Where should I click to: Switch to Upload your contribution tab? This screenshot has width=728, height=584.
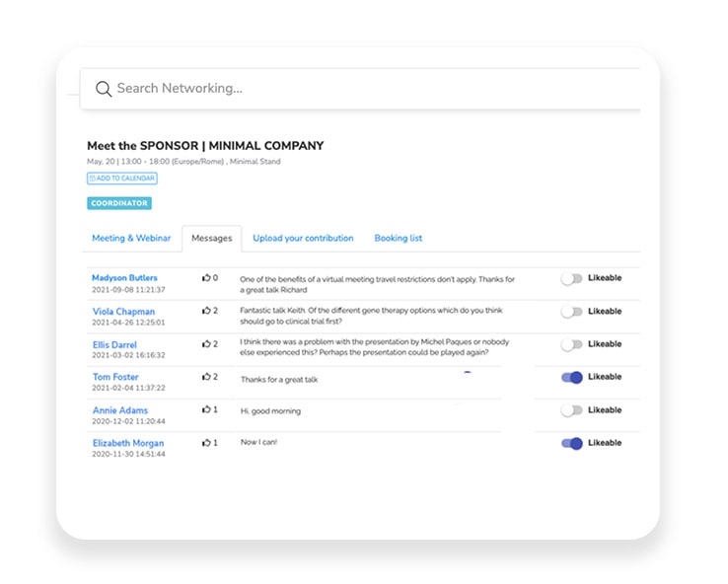click(303, 239)
